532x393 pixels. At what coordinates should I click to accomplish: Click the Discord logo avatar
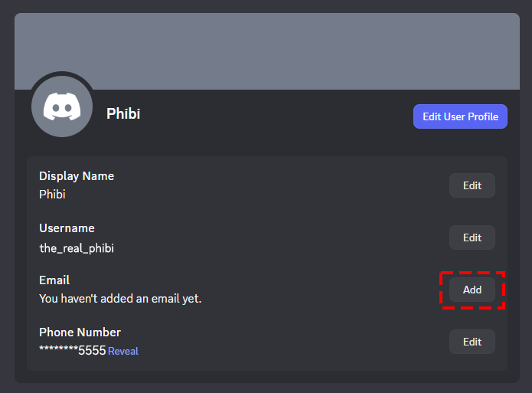pyautogui.click(x=62, y=106)
